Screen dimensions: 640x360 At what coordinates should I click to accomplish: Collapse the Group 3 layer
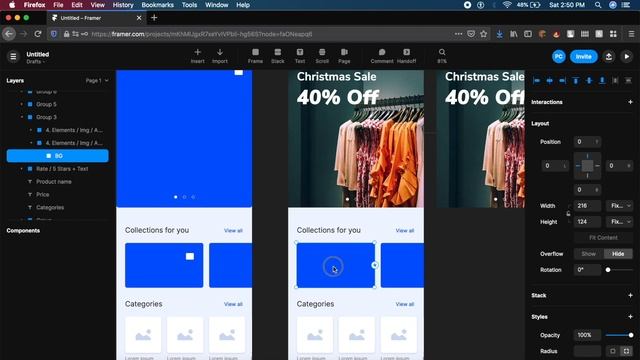[x=22, y=117]
